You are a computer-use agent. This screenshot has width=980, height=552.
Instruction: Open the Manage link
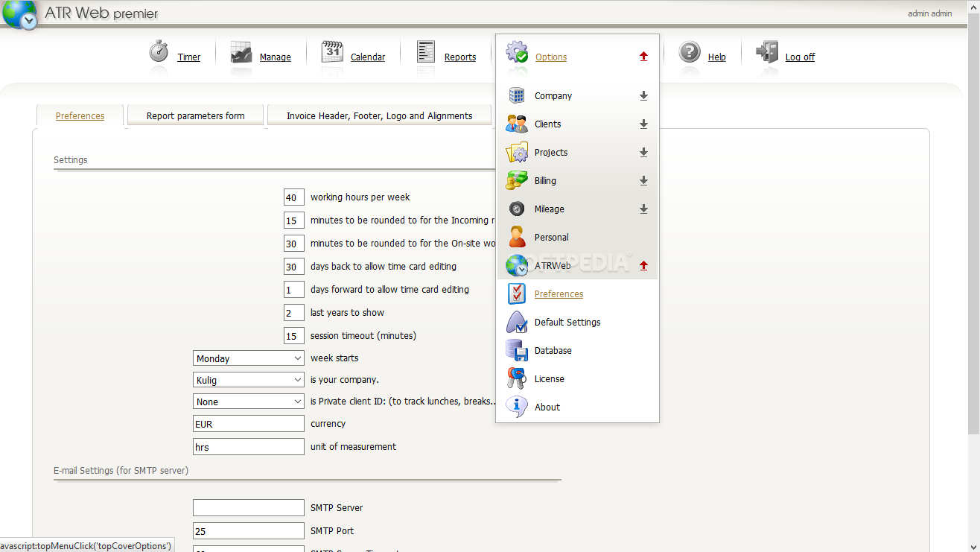[x=276, y=57]
